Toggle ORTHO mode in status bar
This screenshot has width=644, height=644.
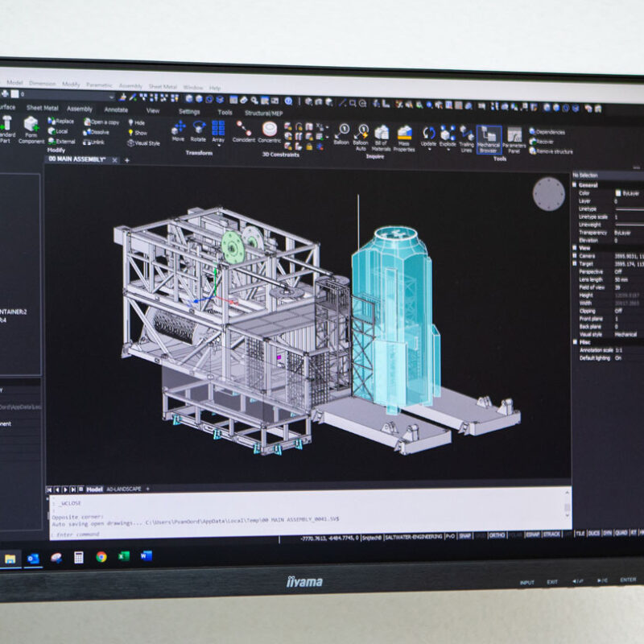click(x=497, y=535)
